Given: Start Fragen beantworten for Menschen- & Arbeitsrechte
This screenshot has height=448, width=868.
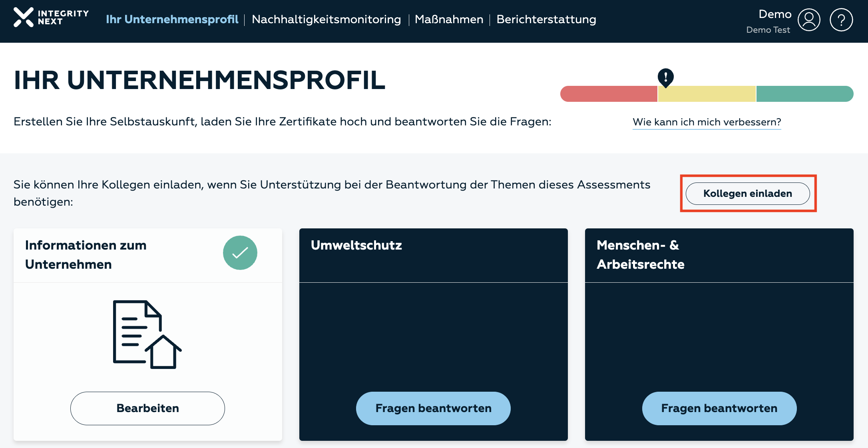Looking at the screenshot, I should (719, 408).
